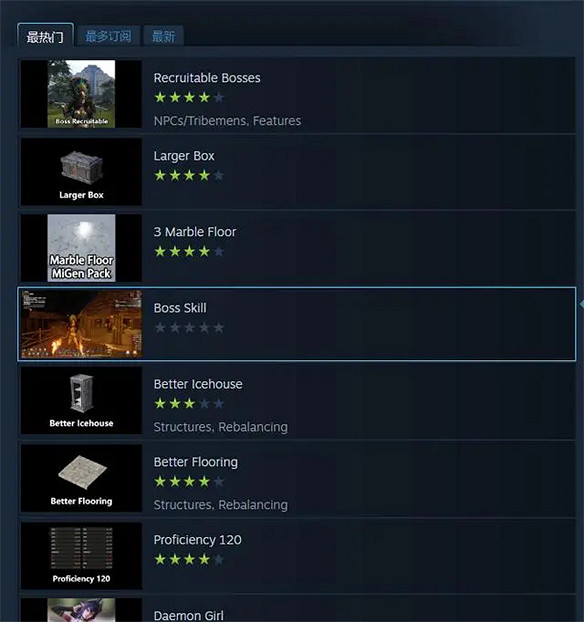584x622 pixels.
Task: Click the Better Icehouse star rating
Action: tap(189, 404)
